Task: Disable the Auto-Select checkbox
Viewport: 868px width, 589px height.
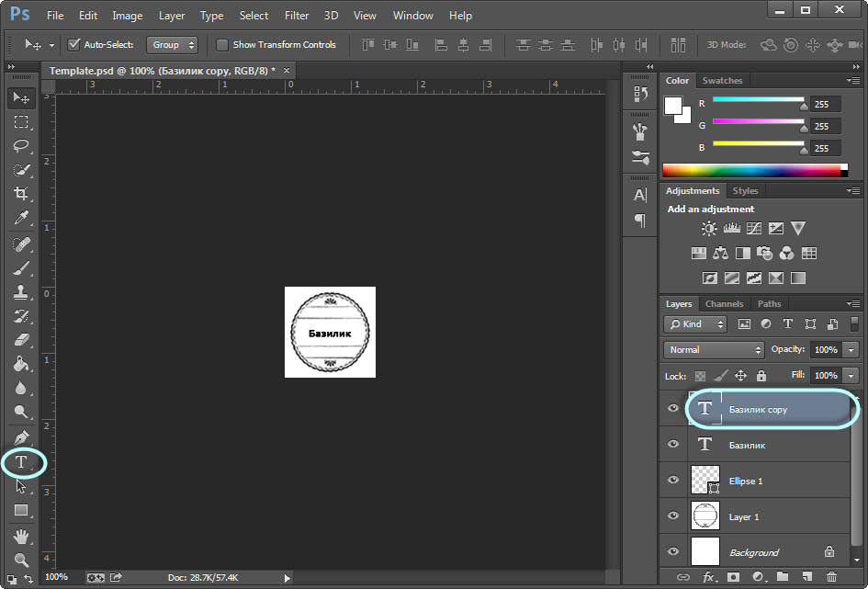Action: (74, 45)
